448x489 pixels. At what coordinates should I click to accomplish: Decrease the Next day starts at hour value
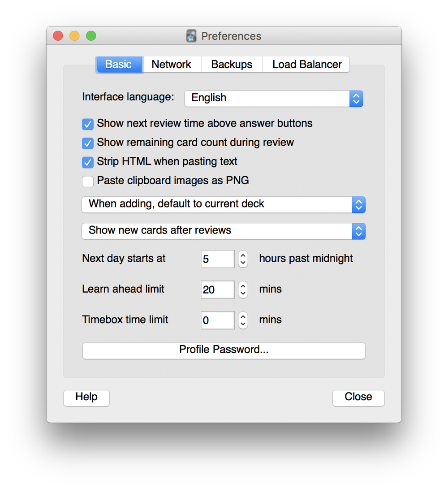click(x=243, y=263)
